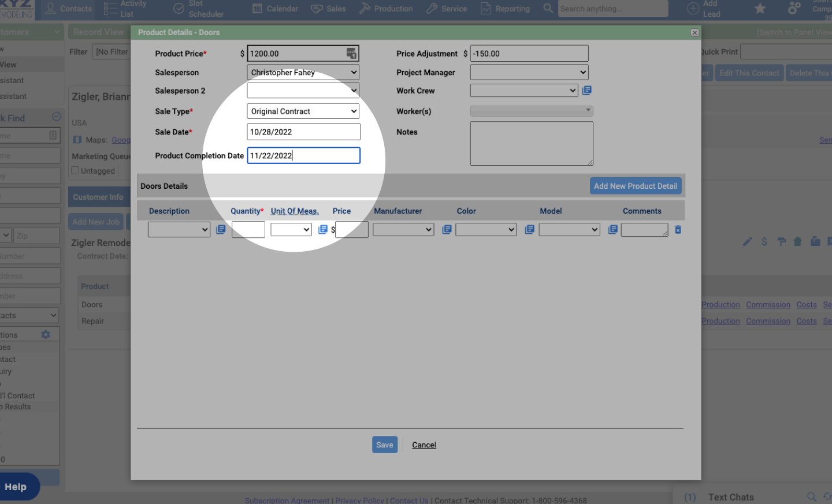Toggle the Untagged checkbox
This screenshot has height=504, width=832.
[x=75, y=170]
